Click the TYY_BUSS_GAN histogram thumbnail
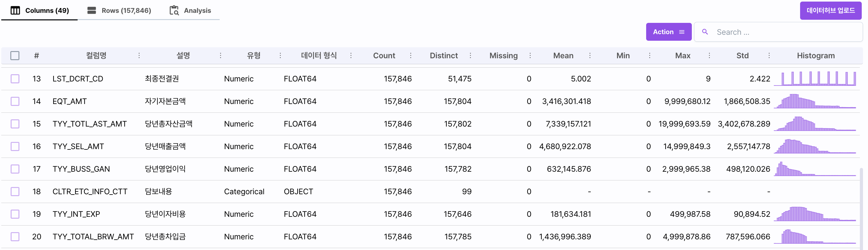The width and height of the screenshot is (868, 250). tap(815, 169)
